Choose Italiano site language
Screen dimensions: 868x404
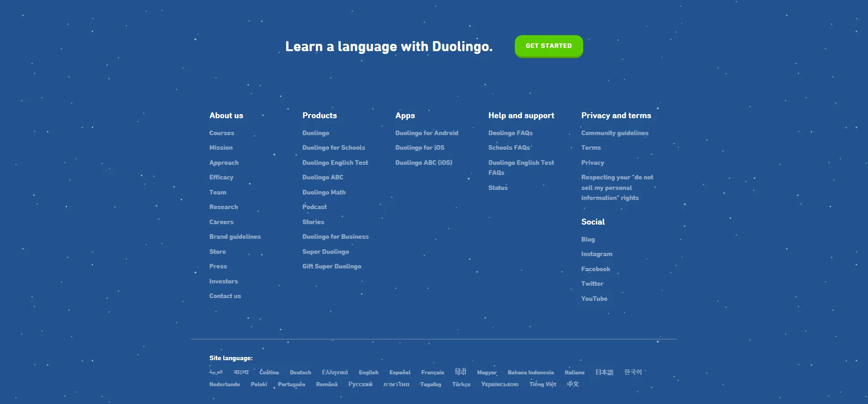[x=575, y=373]
